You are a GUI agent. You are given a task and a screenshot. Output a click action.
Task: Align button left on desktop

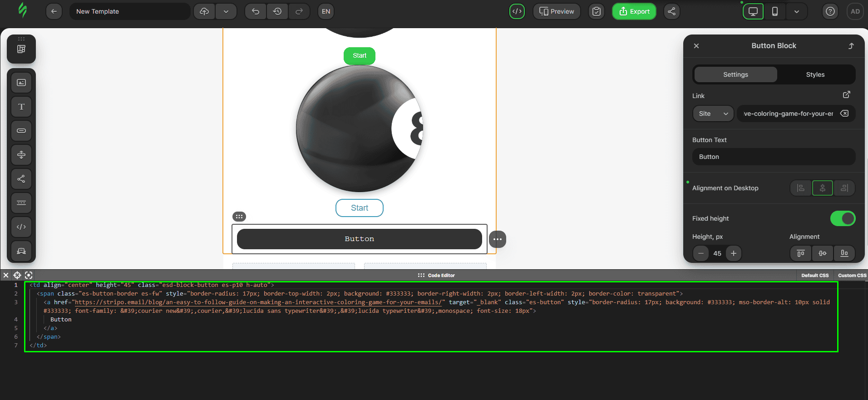coord(801,188)
